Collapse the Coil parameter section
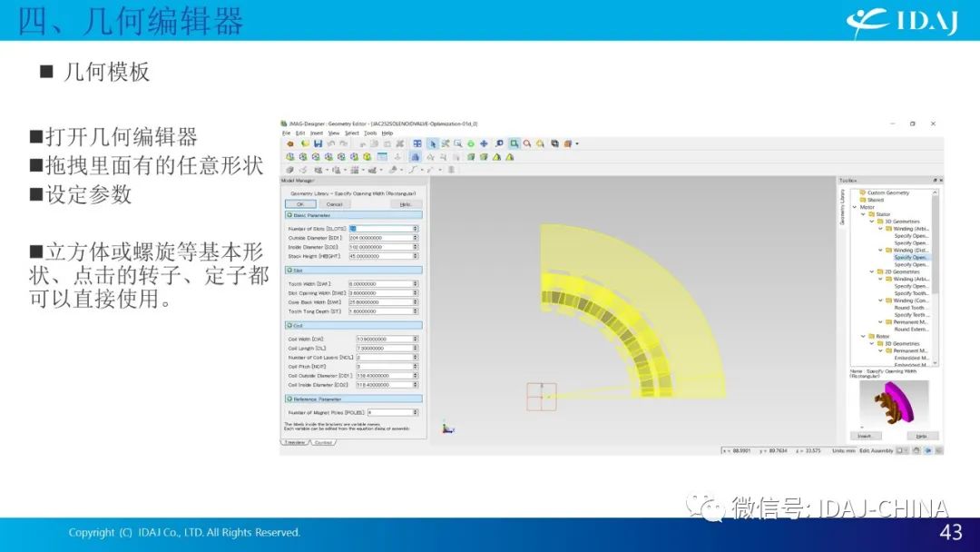This screenshot has width=980, height=552. 289,325
